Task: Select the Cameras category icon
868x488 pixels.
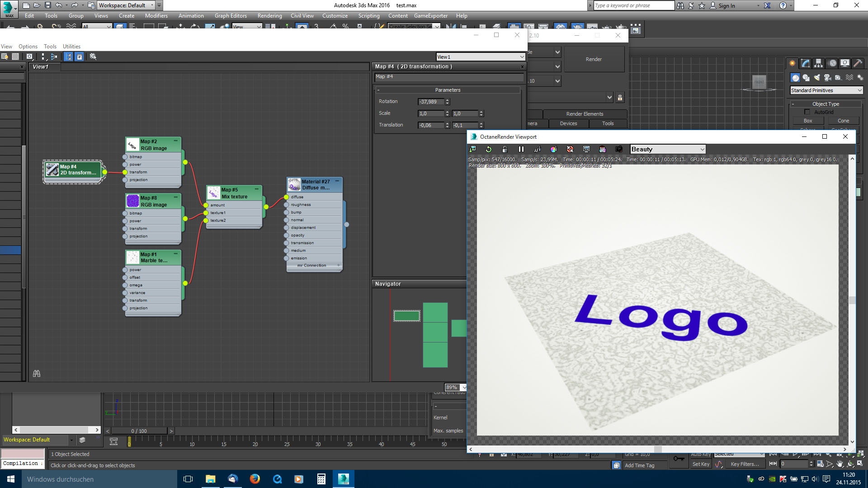Action: point(827,78)
